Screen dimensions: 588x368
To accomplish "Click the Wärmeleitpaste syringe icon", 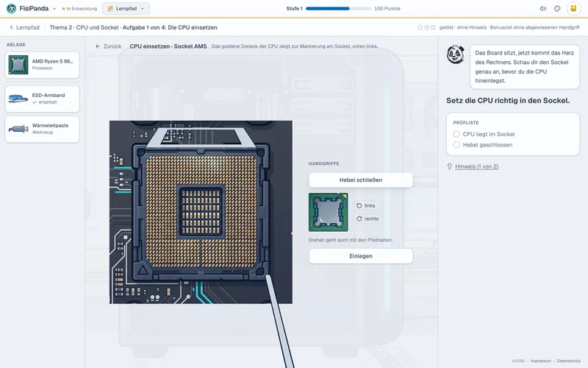I will (x=18, y=130).
